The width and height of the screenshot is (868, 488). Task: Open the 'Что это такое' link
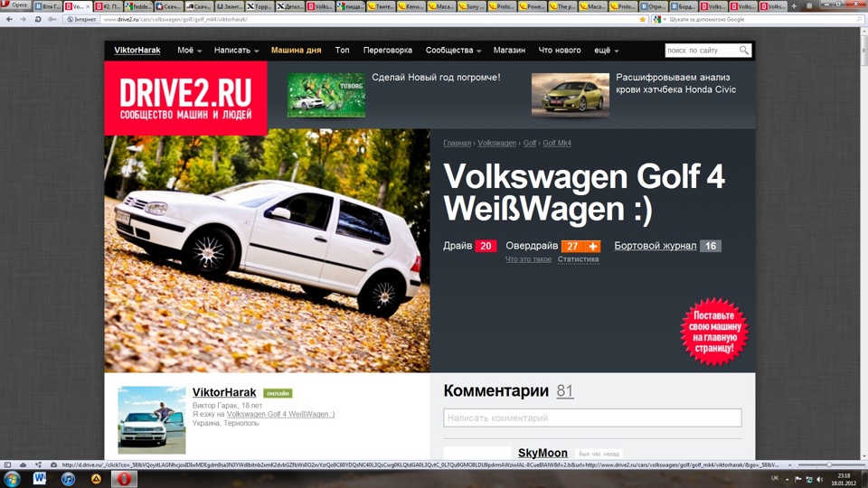tap(528, 259)
